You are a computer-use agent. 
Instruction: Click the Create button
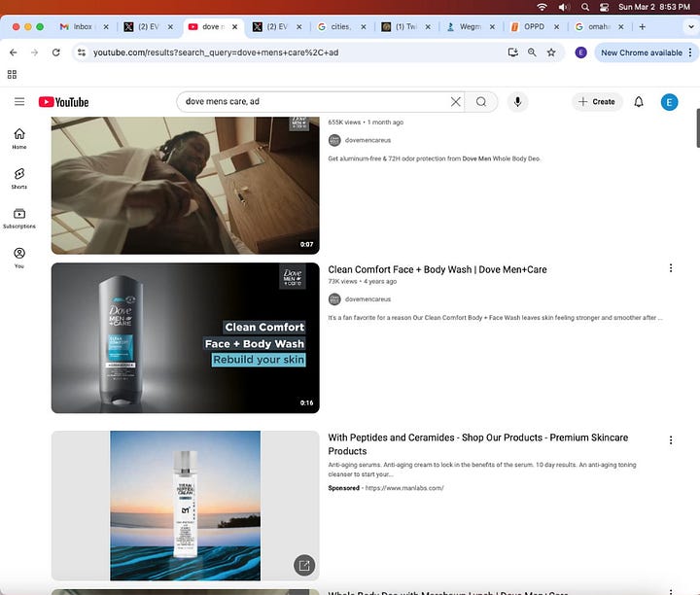[x=596, y=102]
